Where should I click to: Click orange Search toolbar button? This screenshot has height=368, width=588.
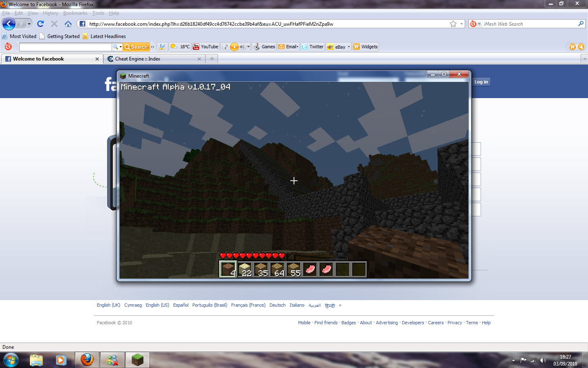point(136,47)
